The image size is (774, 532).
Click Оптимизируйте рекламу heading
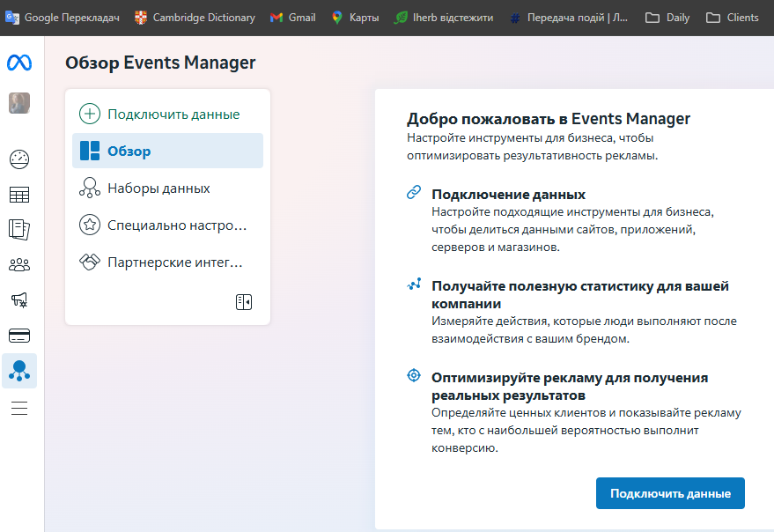570,387
